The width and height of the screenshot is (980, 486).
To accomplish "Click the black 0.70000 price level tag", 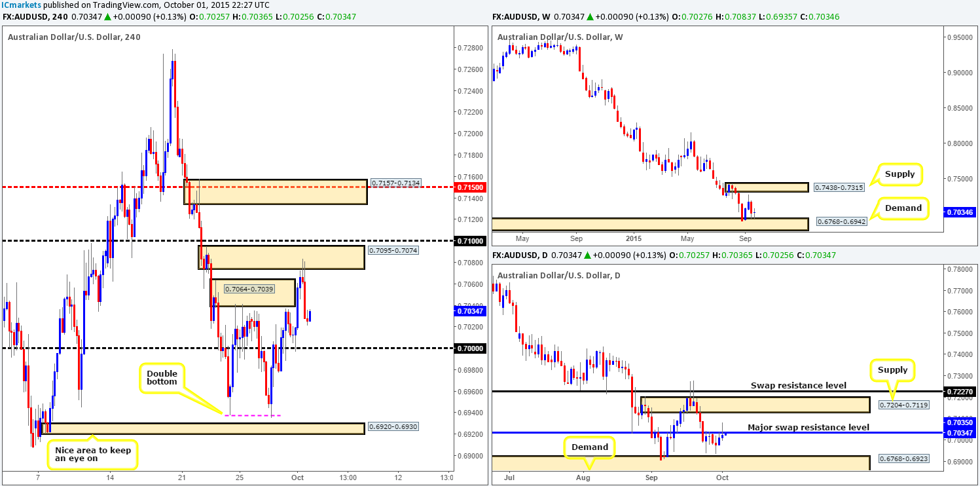I will coord(469,348).
